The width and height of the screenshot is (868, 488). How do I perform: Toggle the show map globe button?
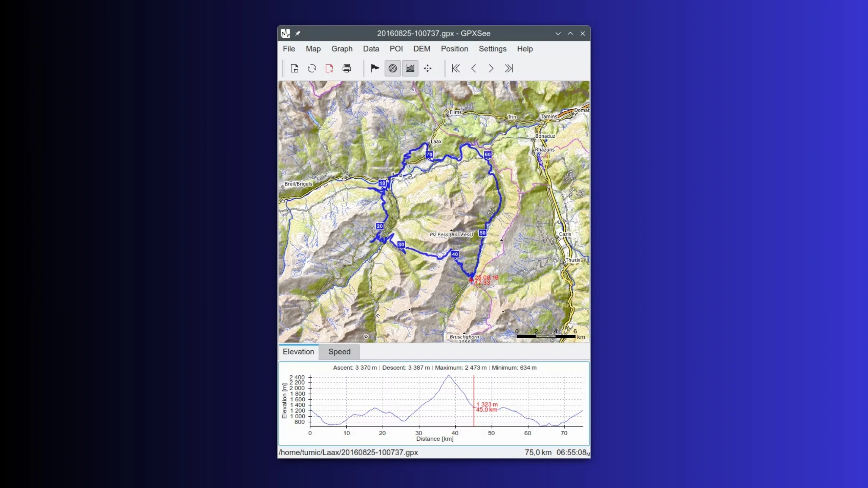pos(392,68)
